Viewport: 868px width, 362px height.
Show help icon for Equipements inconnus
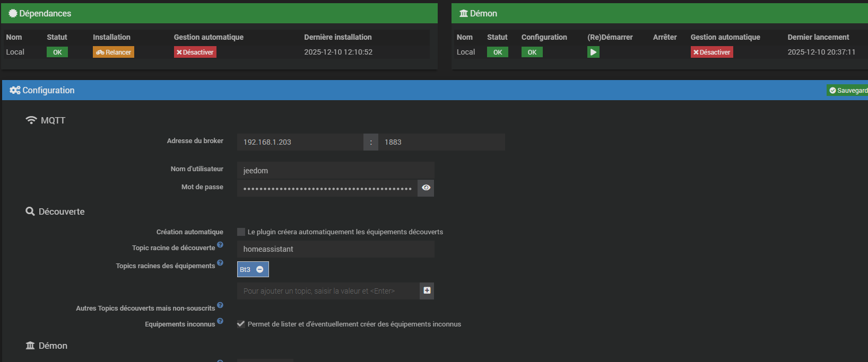point(220,321)
